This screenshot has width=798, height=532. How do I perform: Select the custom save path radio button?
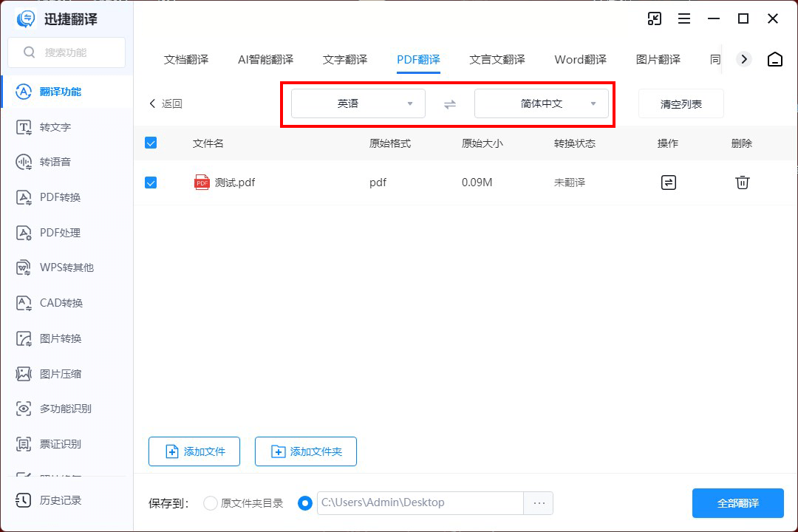click(305, 503)
